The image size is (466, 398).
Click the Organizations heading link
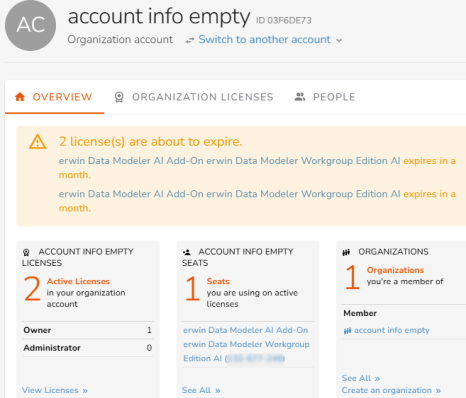395,270
